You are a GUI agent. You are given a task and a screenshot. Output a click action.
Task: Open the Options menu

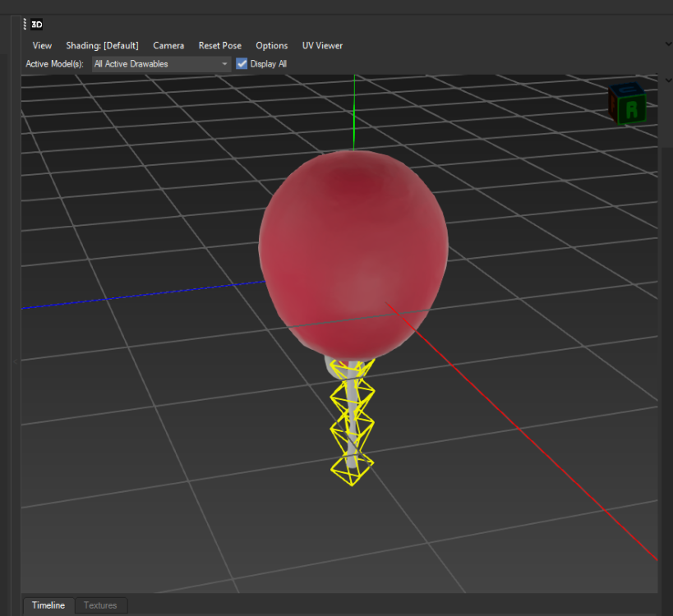pyautogui.click(x=272, y=45)
